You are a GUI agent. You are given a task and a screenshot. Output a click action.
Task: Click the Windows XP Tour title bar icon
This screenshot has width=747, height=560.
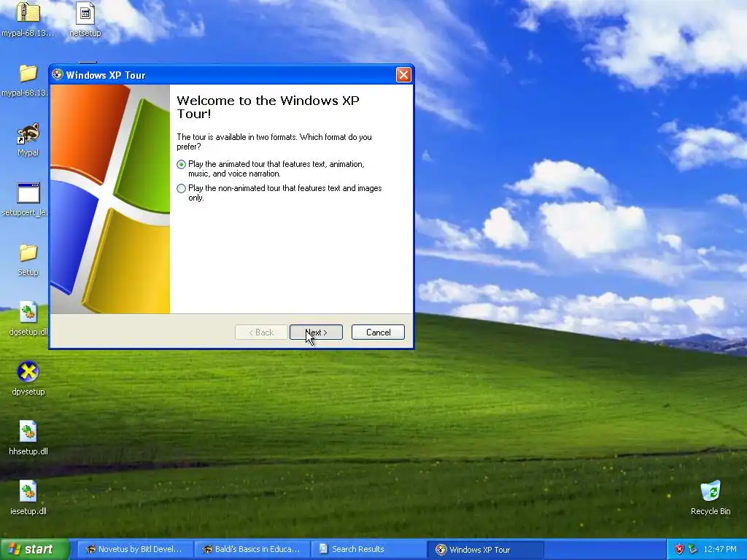tap(58, 75)
